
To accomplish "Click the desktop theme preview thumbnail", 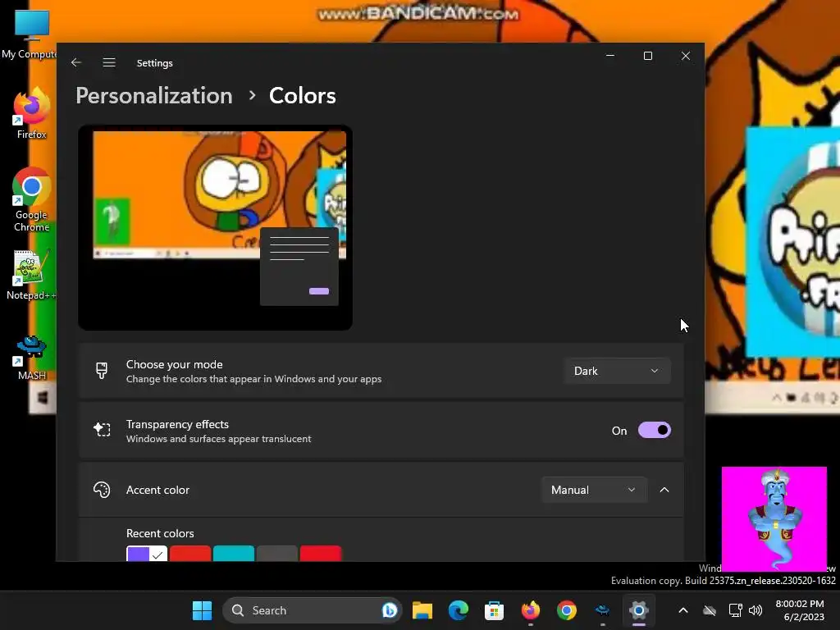I will click(x=216, y=228).
